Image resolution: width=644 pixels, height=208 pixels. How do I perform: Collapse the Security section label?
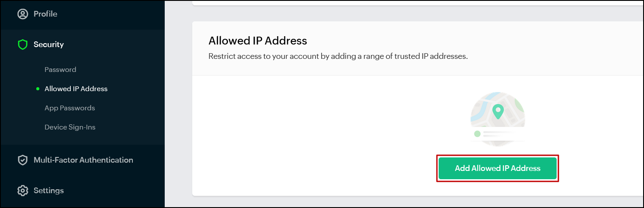[x=48, y=44]
